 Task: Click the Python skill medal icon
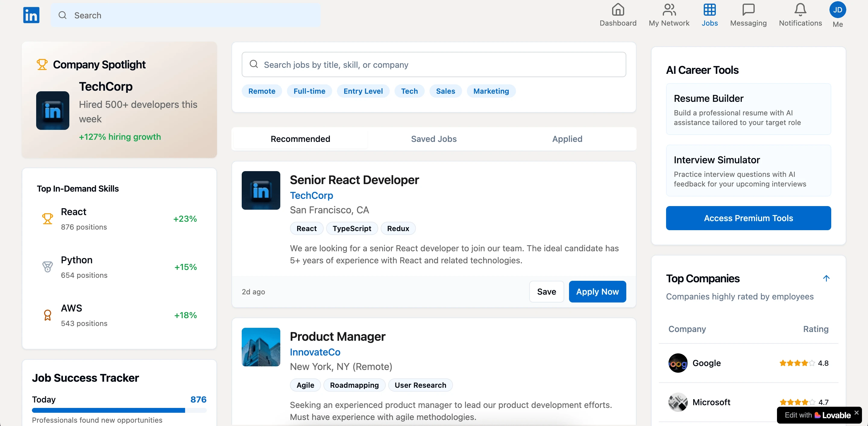[x=48, y=267]
